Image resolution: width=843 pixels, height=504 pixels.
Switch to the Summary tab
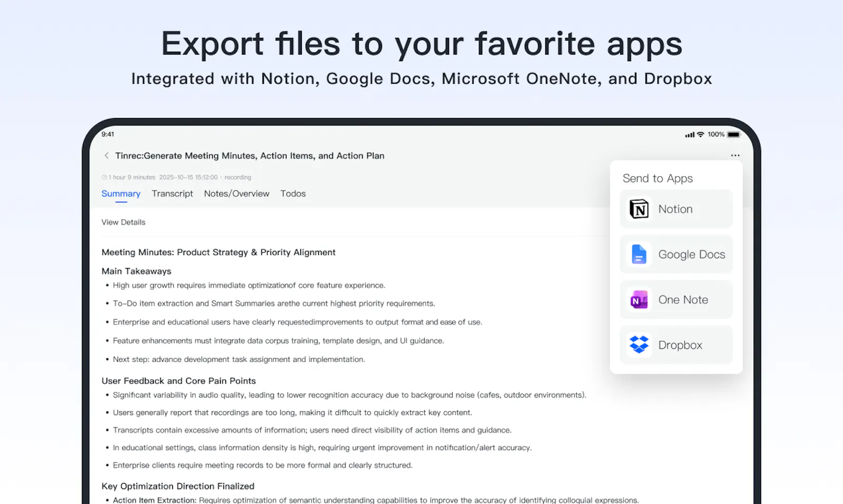coord(121,194)
